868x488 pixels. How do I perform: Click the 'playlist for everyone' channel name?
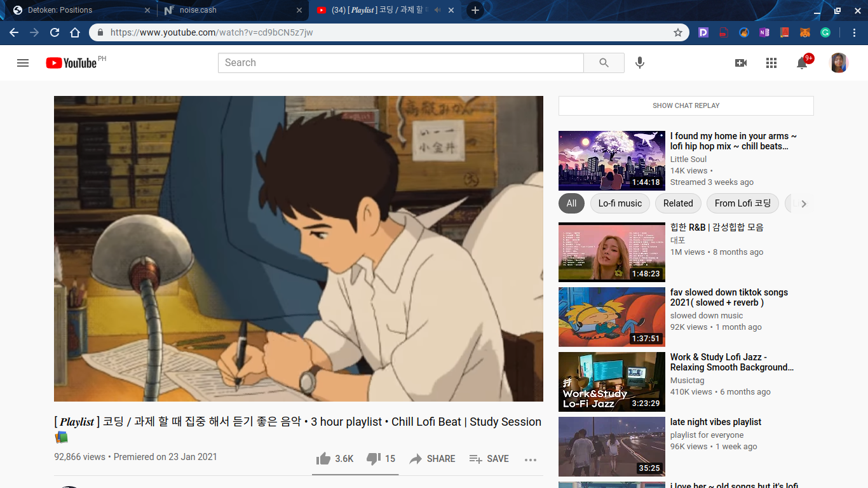(707, 435)
